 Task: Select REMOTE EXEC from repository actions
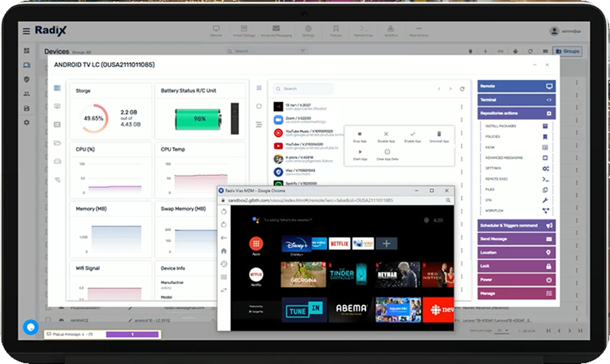coord(496,178)
